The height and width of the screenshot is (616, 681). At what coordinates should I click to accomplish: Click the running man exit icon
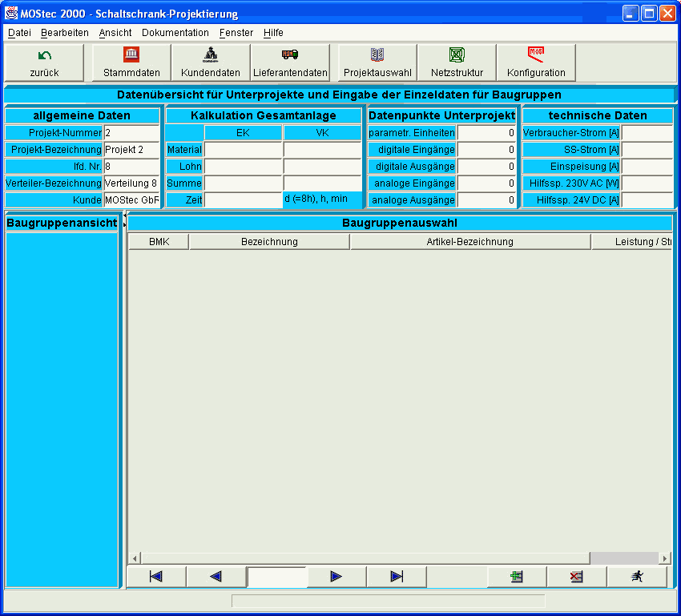[637, 577]
